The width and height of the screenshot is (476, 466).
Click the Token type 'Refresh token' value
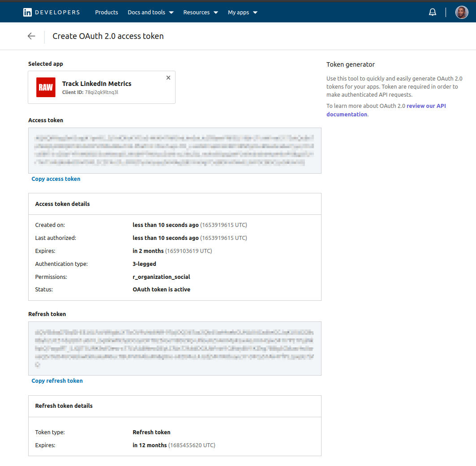coord(151,432)
